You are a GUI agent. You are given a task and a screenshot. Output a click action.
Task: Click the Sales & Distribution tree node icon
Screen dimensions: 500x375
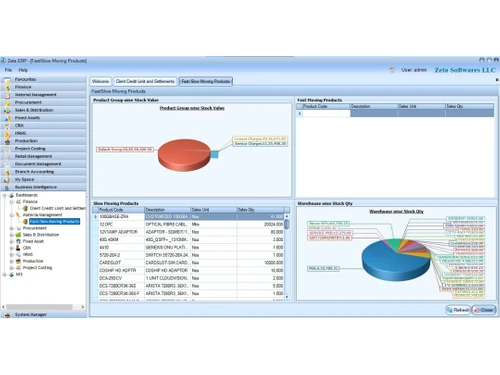point(18,235)
